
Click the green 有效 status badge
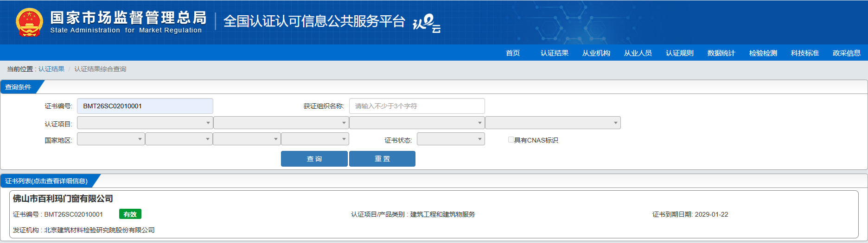tap(130, 214)
